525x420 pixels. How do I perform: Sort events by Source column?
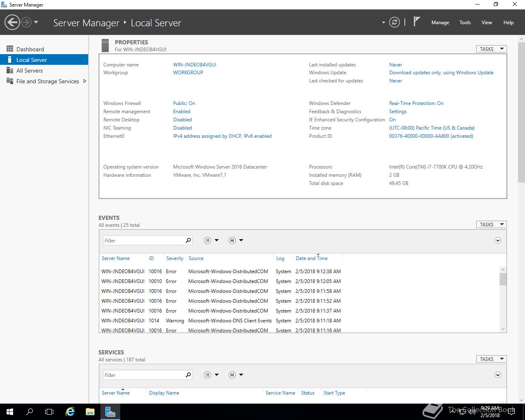point(196,258)
